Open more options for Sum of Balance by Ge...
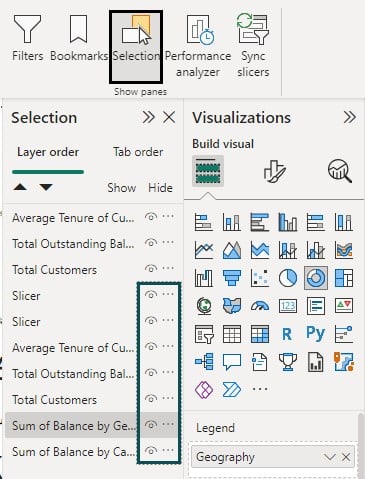 coord(168,424)
